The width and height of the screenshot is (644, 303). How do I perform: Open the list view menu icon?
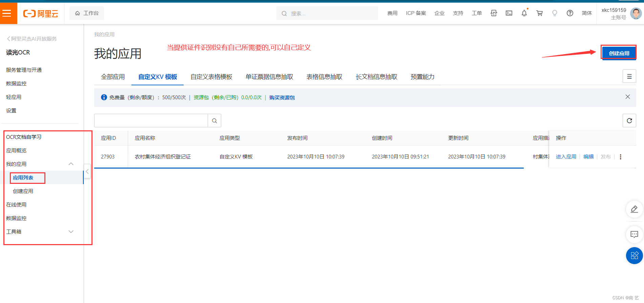click(x=629, y=76)
